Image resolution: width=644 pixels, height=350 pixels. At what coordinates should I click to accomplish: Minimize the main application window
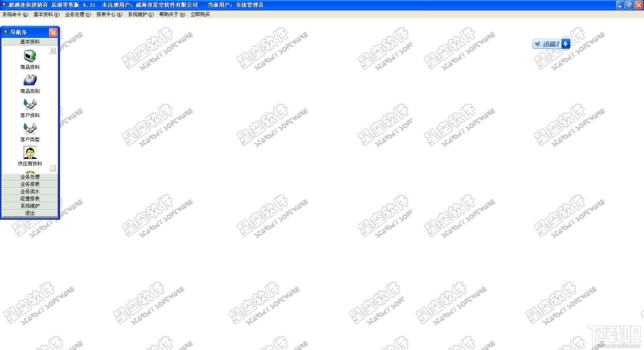tap(620, 5)
